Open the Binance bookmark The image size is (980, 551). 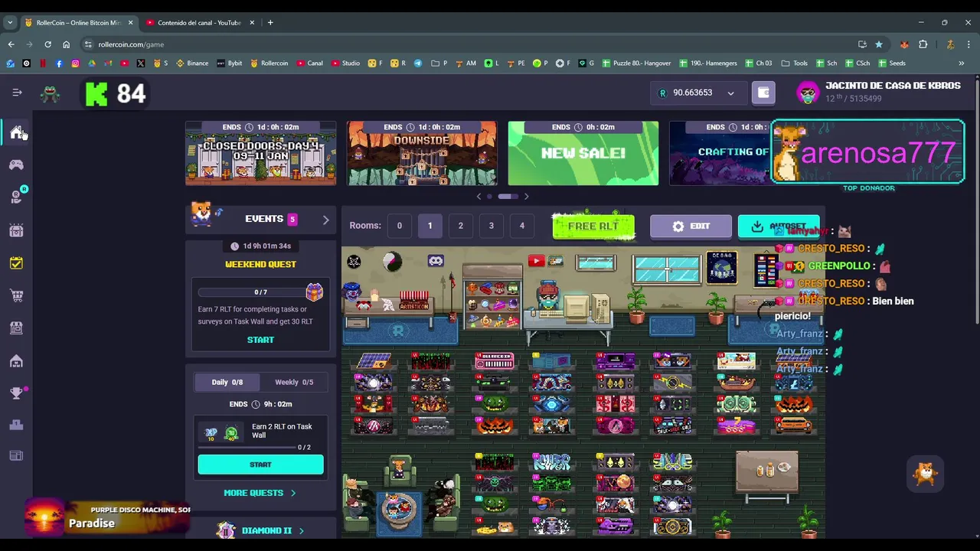point(192,64)
